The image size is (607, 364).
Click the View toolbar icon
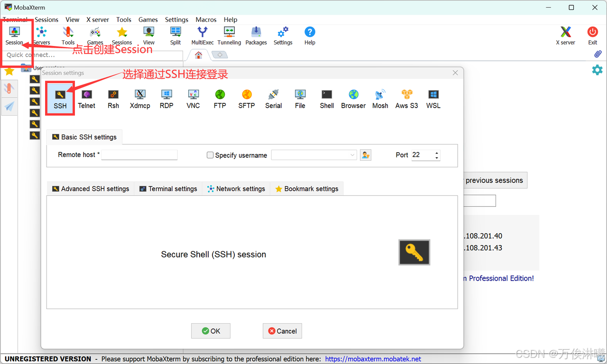click(x=149, y=36)
